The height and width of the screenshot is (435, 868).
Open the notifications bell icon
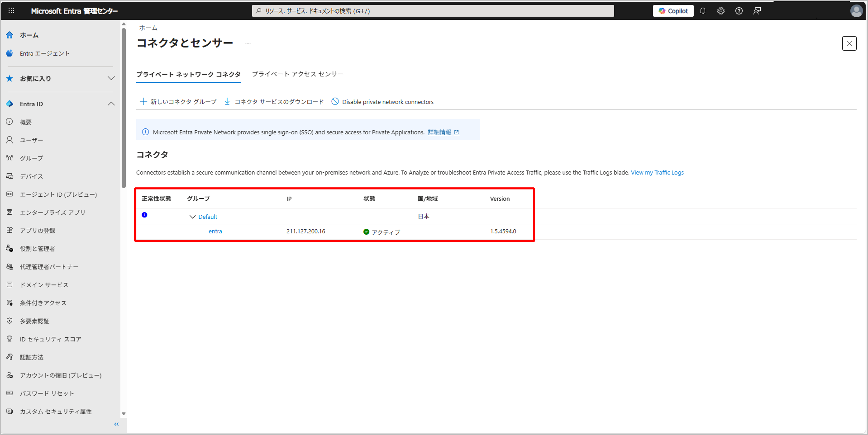coord(703,11)
